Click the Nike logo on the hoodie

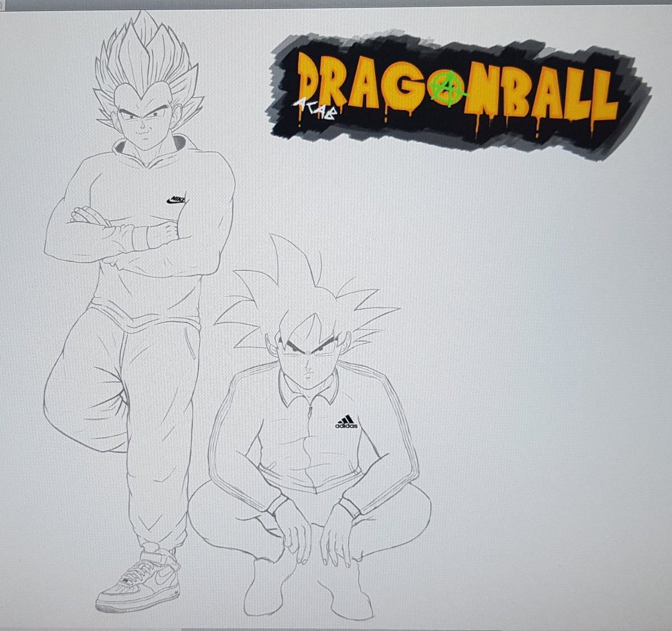pos(176,200)
